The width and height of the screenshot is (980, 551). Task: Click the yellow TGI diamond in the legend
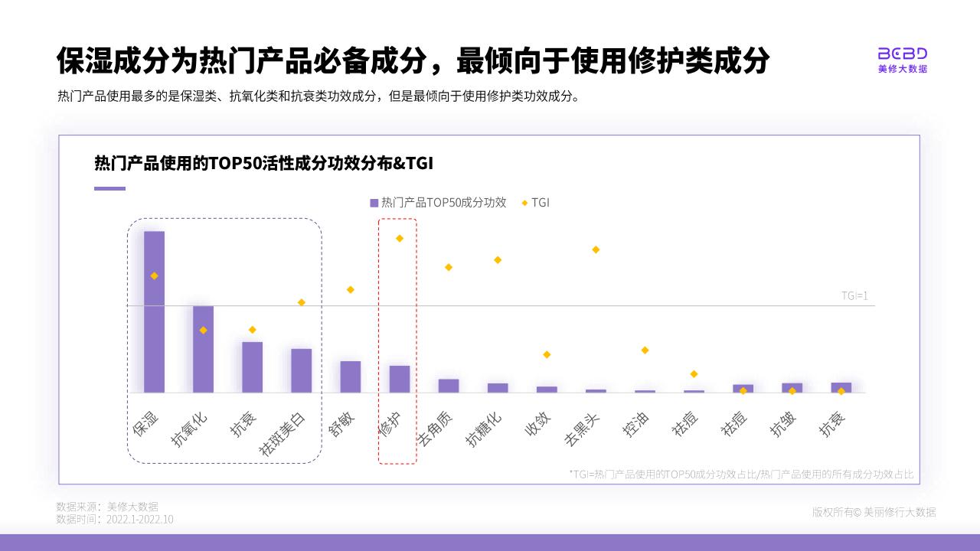coord(524,203)
